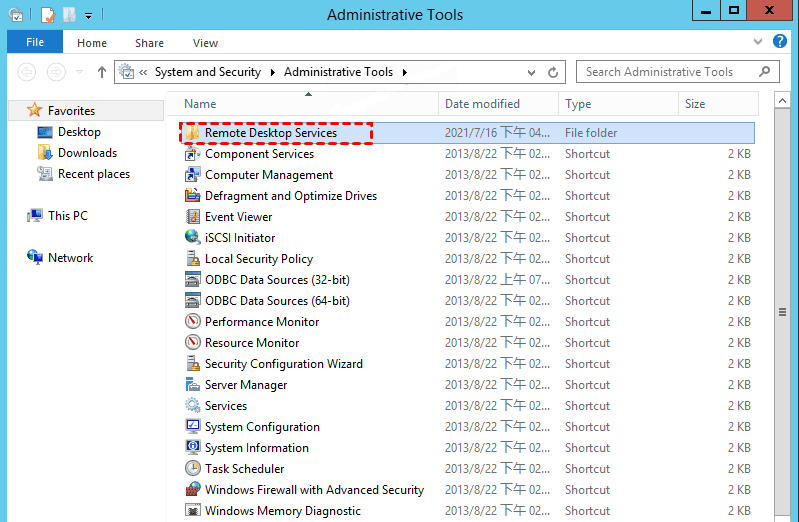Select the iSCSI Initiator icon
Screen dimensions: 799x522
pos(193,238)
